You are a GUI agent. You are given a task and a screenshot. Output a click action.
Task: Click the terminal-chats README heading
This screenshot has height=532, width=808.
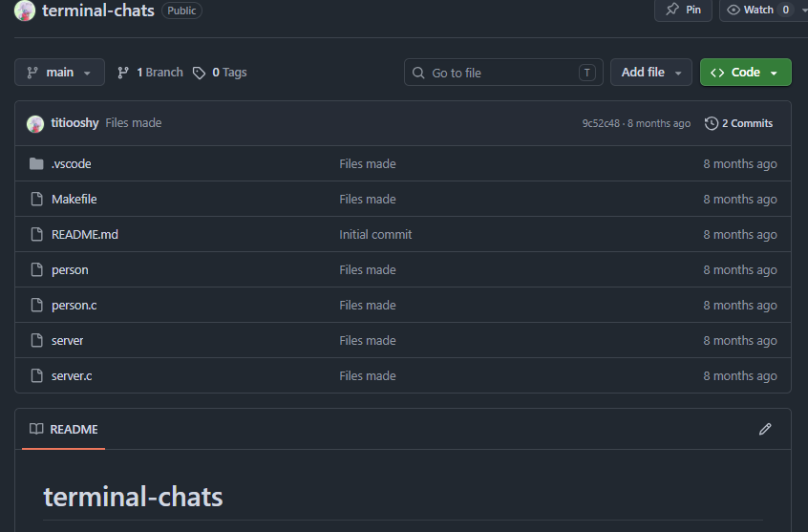pos(133,497)
